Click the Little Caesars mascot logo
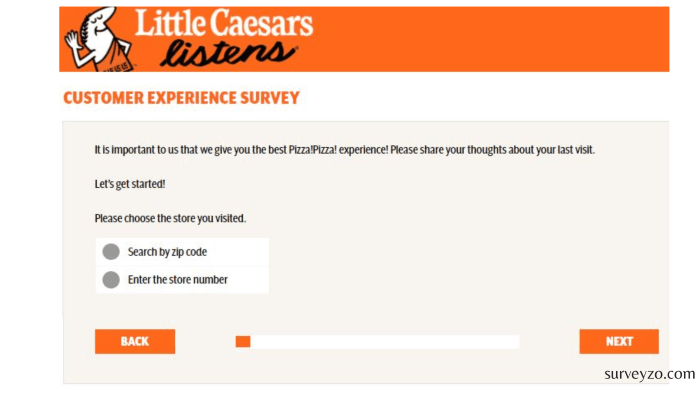 (99, 39)
